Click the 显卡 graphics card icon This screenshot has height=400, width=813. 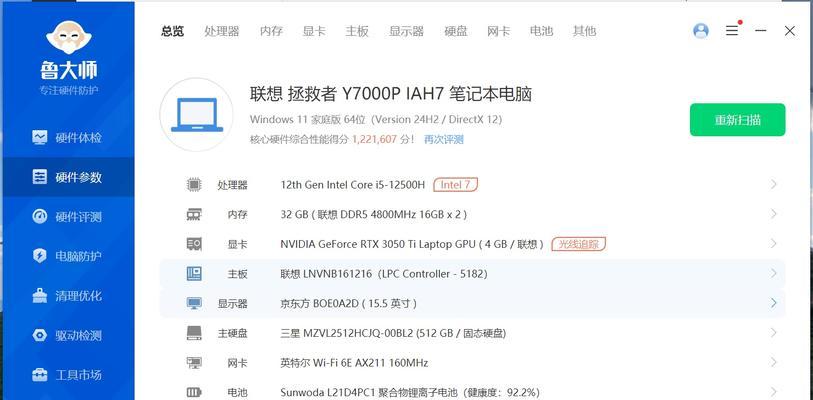[x=194, y=244]
